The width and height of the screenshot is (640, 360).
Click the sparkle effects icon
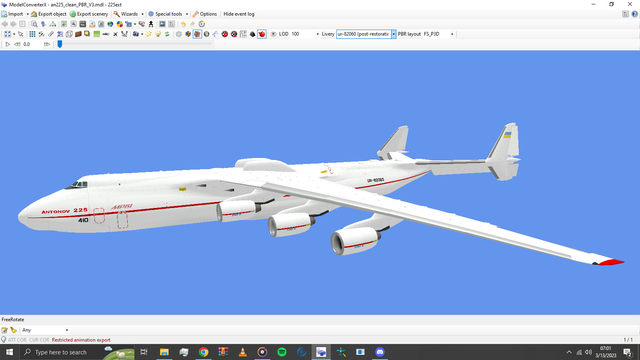coord(149,34)
